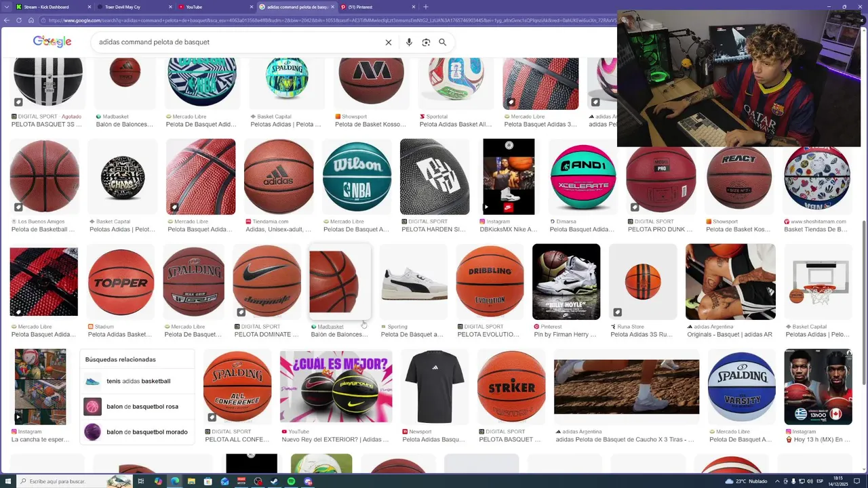Open the black Harden signature ball image
868x488 pixels.
click(x=435, y=177)
